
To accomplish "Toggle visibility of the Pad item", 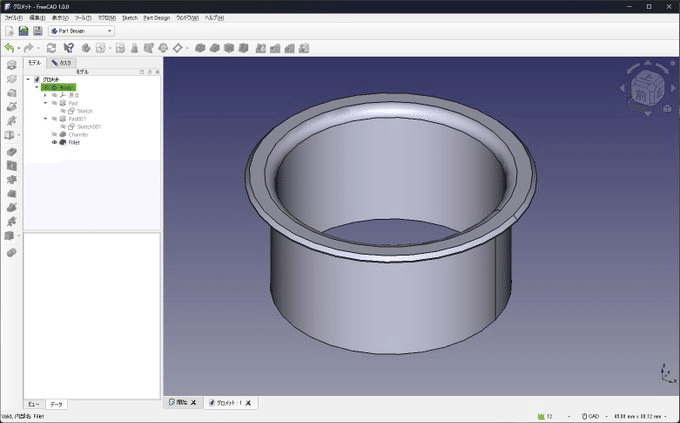I will point(55,103).
